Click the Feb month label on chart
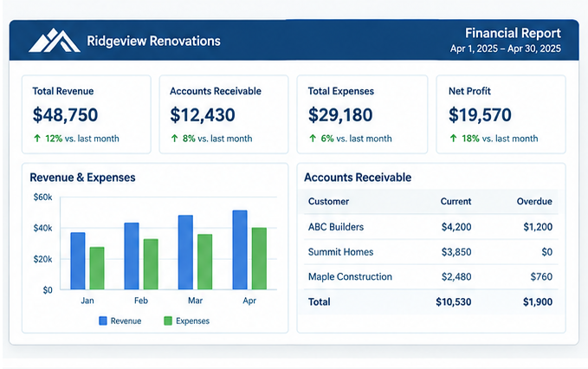The image size is (588, 369). 141,301
